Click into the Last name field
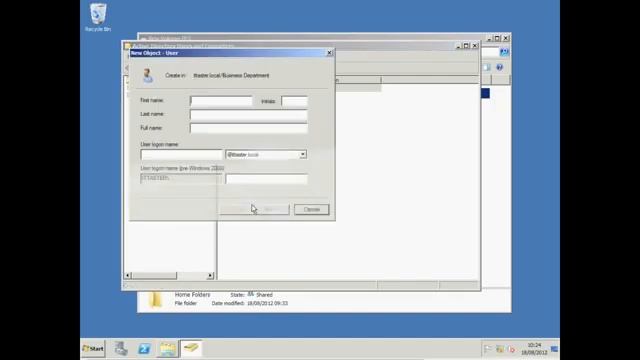 pyautogui.click(x=249, y=115)
